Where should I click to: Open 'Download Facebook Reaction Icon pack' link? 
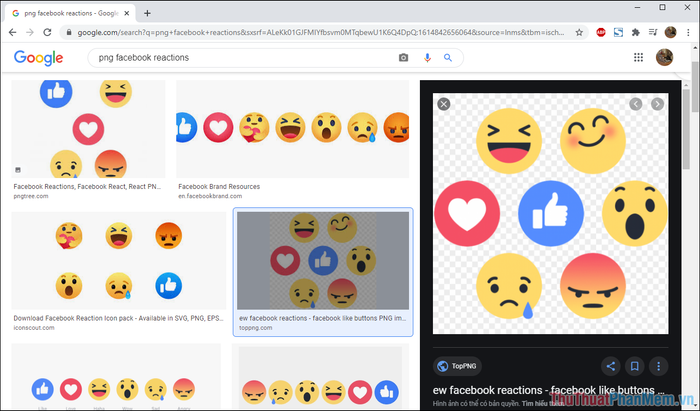[x=119, y=318]
